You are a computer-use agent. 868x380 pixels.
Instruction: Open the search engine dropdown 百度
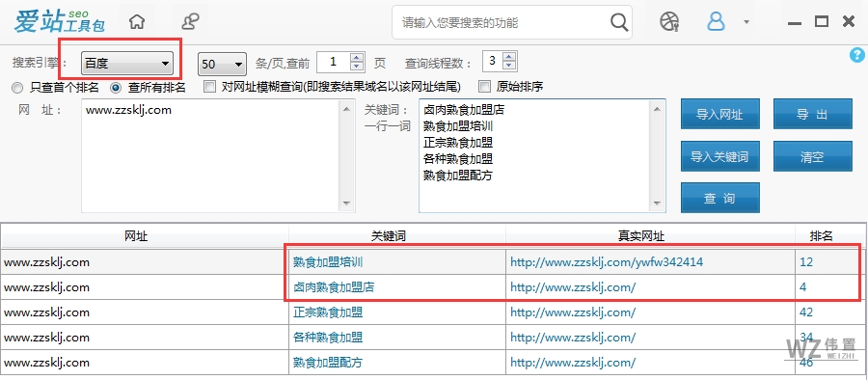pyautogui.click(x=127, y=64)
